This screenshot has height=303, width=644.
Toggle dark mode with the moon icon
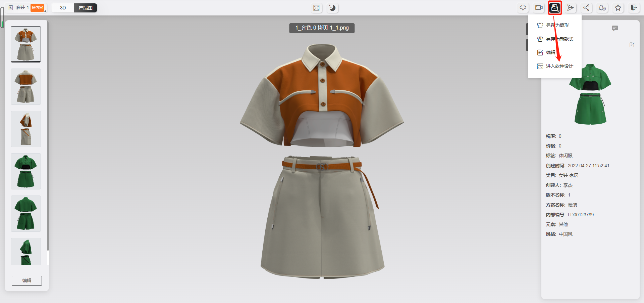click(332, 8)
